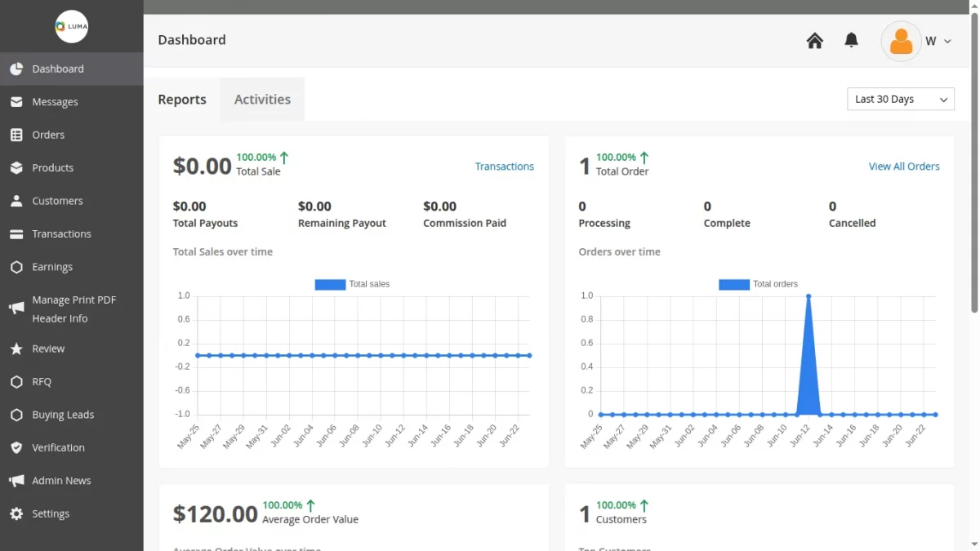
Task: Click View All Orders
Action: click(904, 166)
